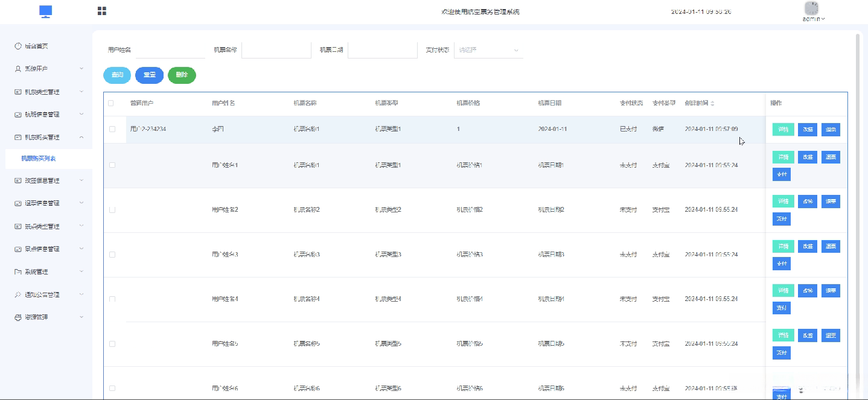Click the 用户12-234234 cell
This screenshot has height=400, width=868.
[148, 129]
